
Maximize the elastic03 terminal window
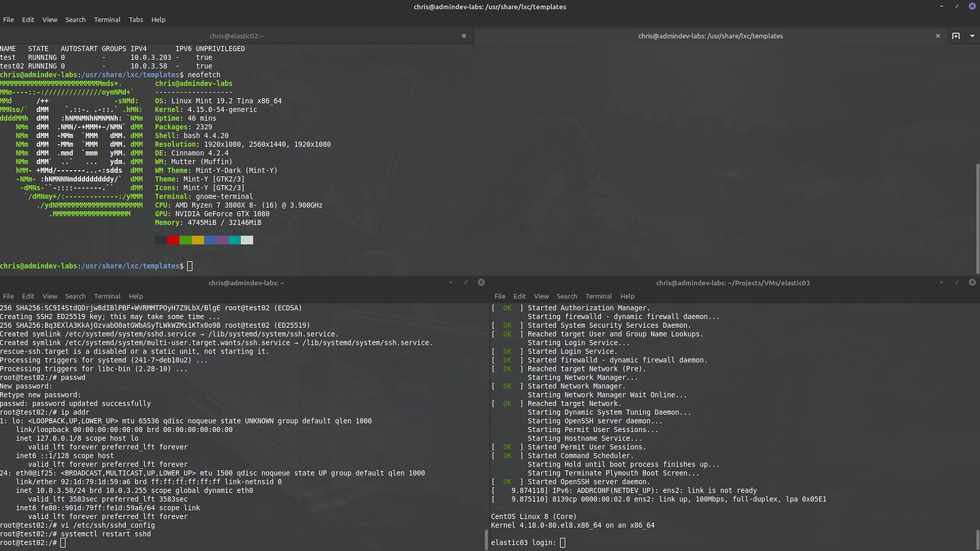[956, 282]
